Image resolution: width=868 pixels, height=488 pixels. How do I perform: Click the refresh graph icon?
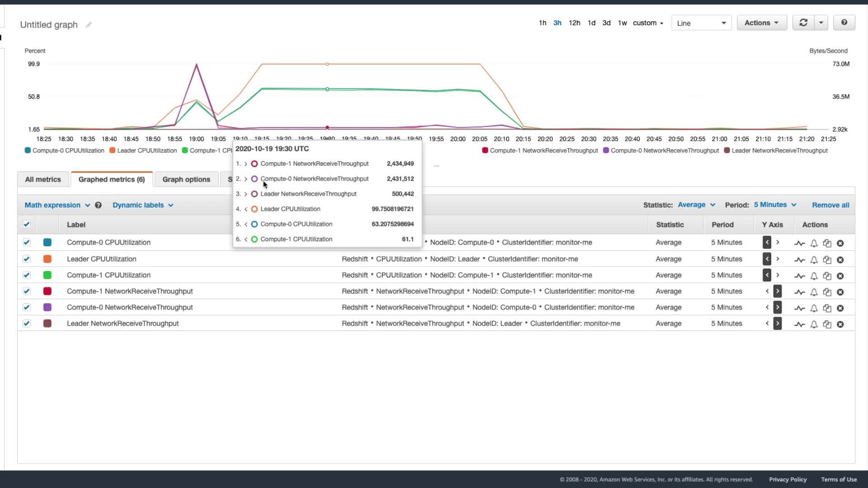(803, 23)
